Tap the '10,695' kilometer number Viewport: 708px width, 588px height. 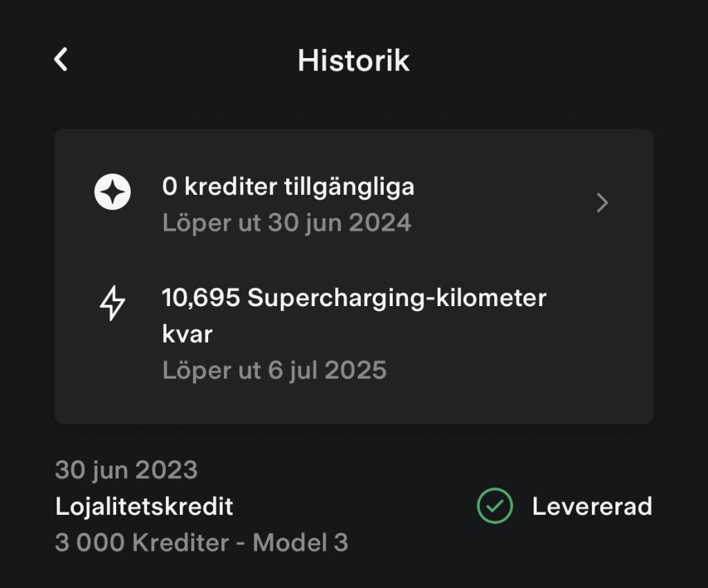201,298
